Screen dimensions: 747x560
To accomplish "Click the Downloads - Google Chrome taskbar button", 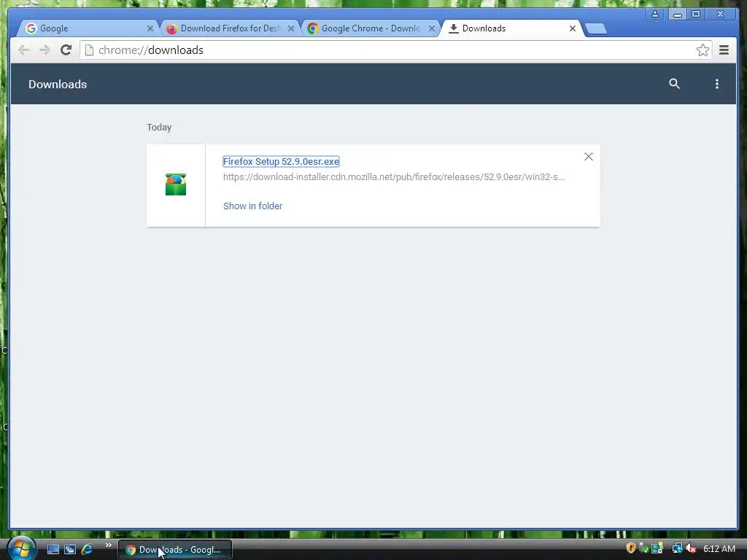I will (x=175, y=550).
